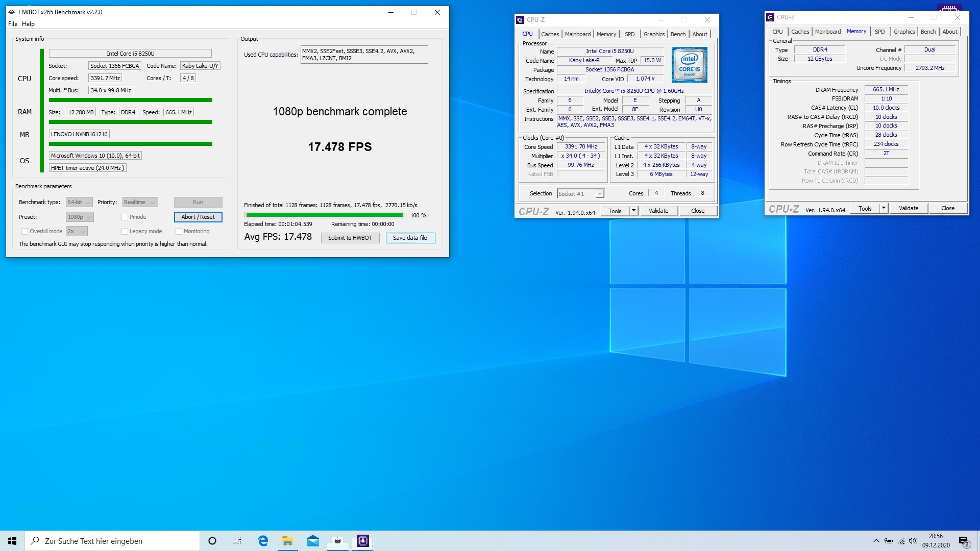Close the HWBOT x265 Benchmark window

pos(437,12)
